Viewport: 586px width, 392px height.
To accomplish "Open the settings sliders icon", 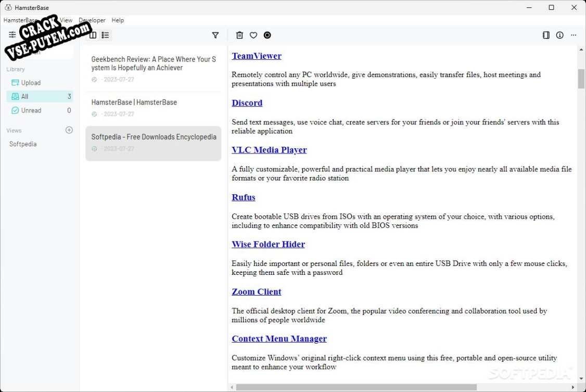I will click(12, 35).
